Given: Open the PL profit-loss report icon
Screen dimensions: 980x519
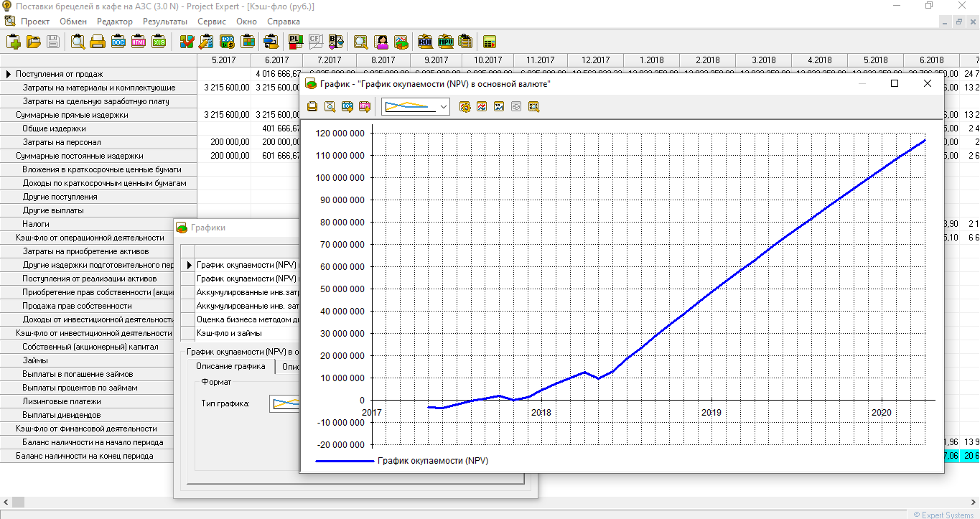Looking at the screenshot, I should (295, 41).
